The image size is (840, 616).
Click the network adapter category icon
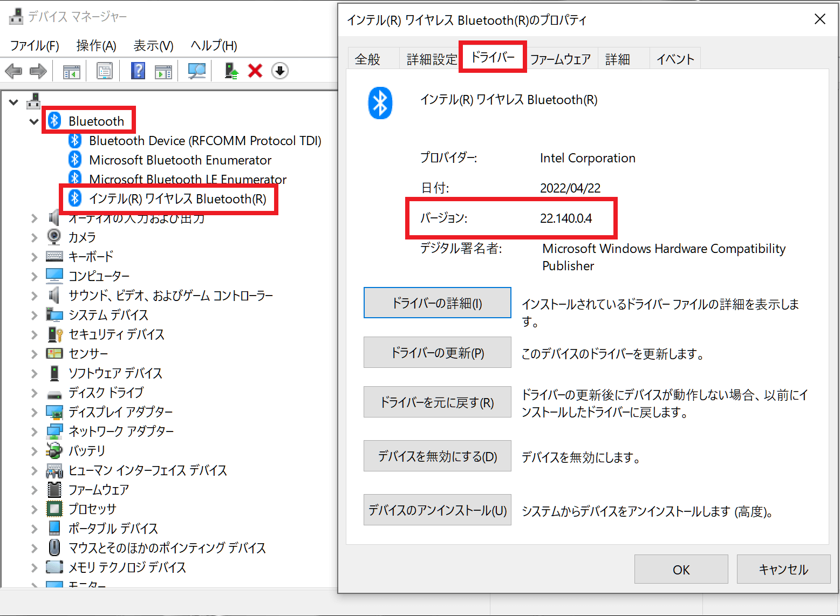point(54,432)
